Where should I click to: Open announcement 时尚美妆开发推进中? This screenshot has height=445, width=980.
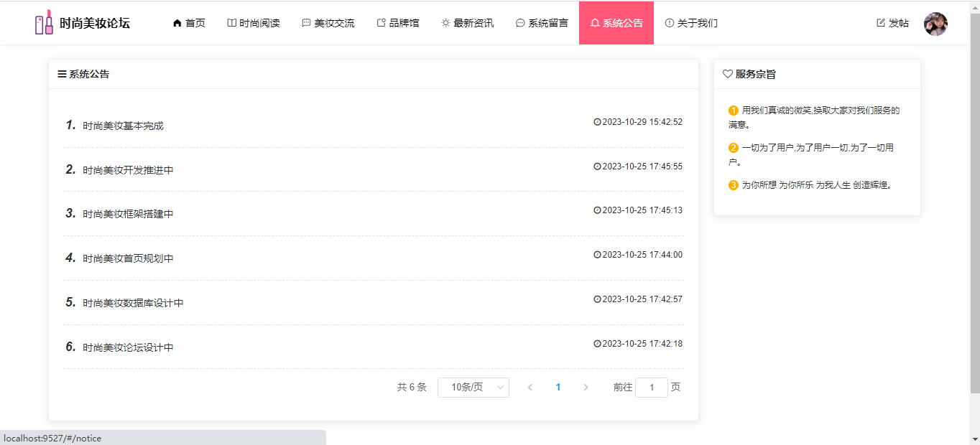point(128,170)
